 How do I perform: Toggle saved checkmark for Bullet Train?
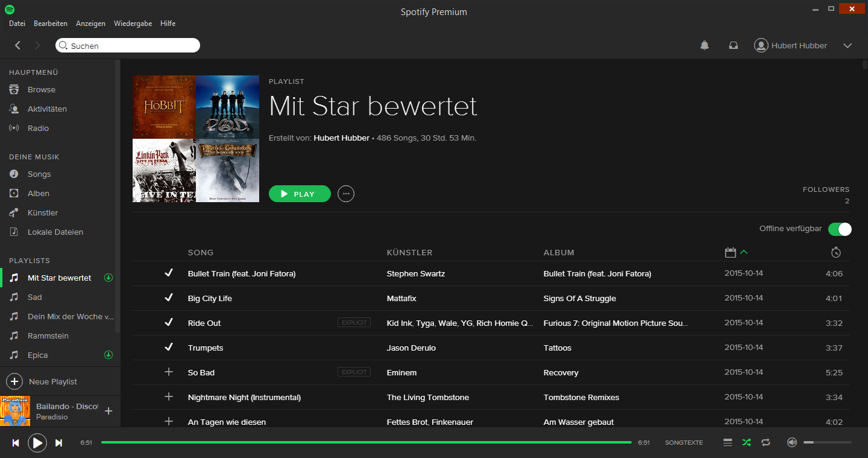pyautogui.click(x=169, y=273)
